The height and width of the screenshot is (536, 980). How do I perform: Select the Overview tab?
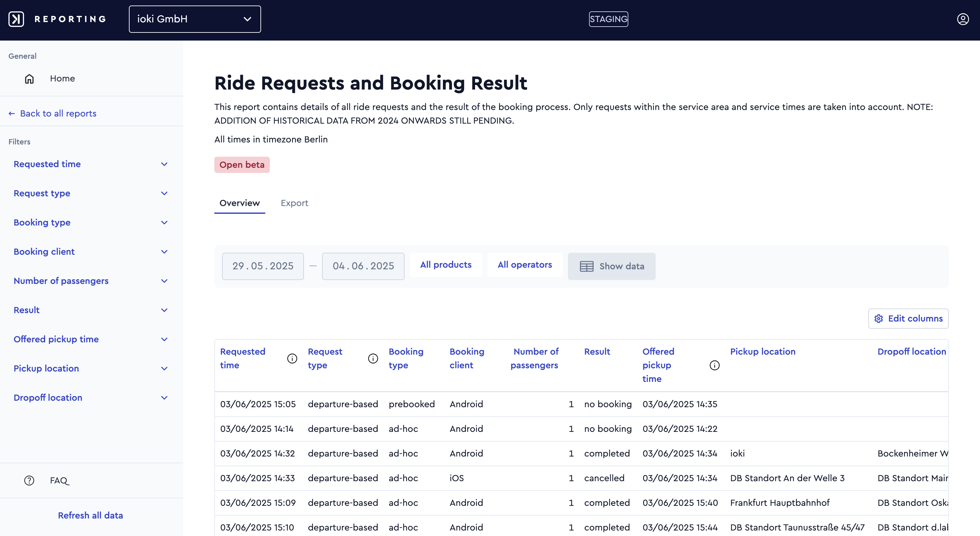coord(240,203)
